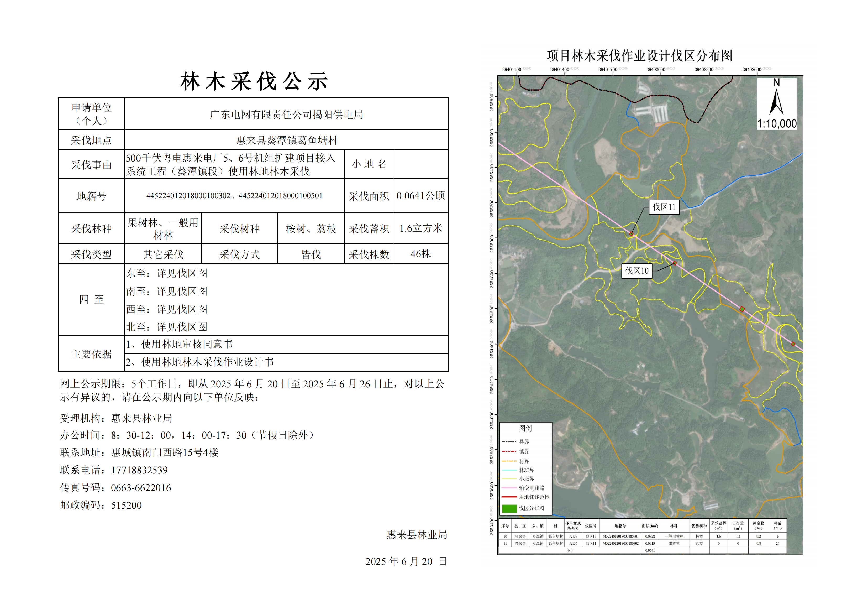Click the 优势树种 column header
868x614 pixels.
(699, 526)
